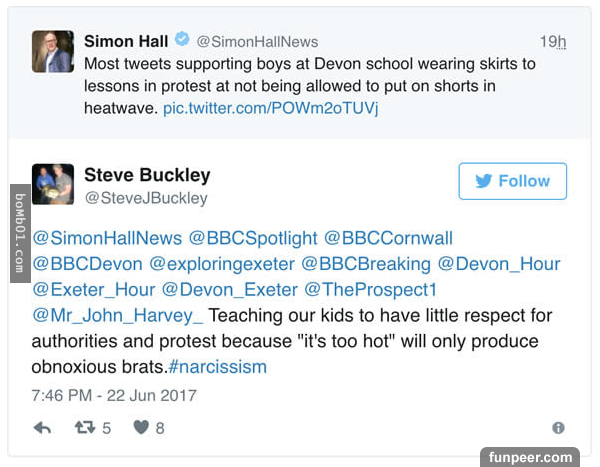600x467 pixels.
Task: Open the @BBCBreaking mention
Action: pos(366,264)
